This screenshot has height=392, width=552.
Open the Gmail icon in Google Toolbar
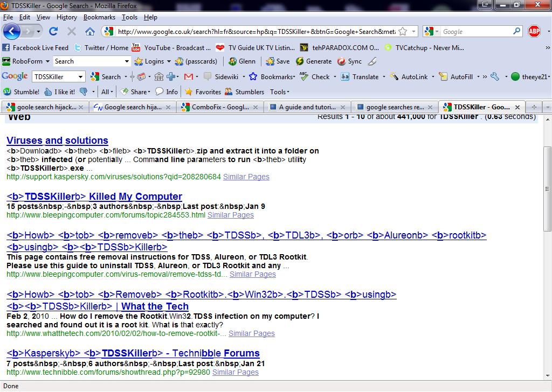[189, 76]
